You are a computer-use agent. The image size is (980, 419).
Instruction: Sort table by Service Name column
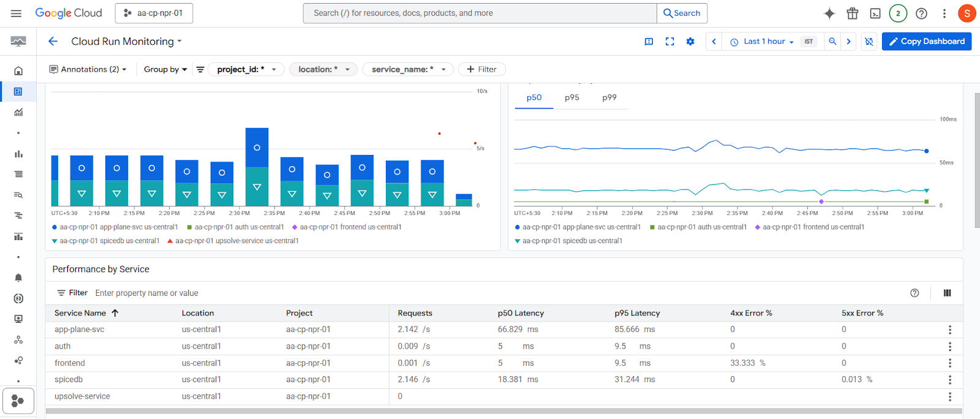point(86,313)
